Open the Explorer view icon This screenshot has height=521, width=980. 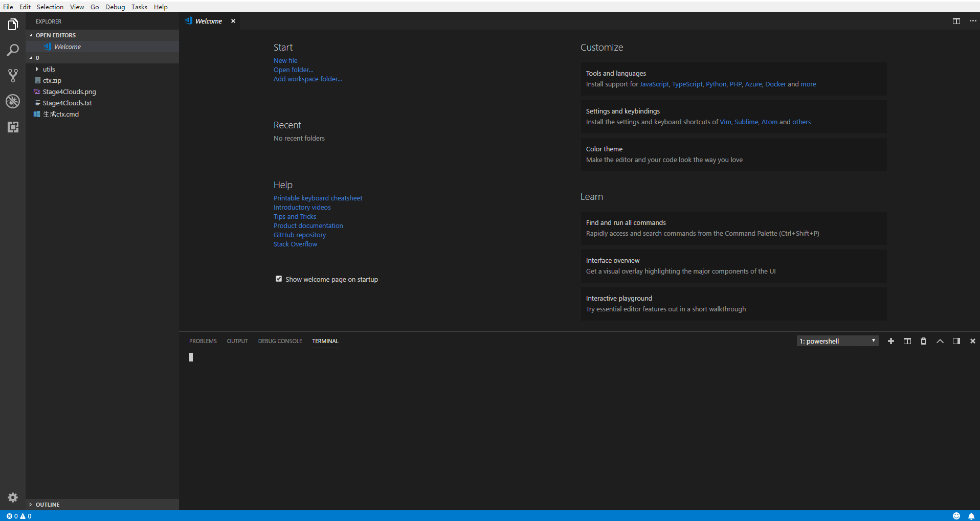(12, 24)
